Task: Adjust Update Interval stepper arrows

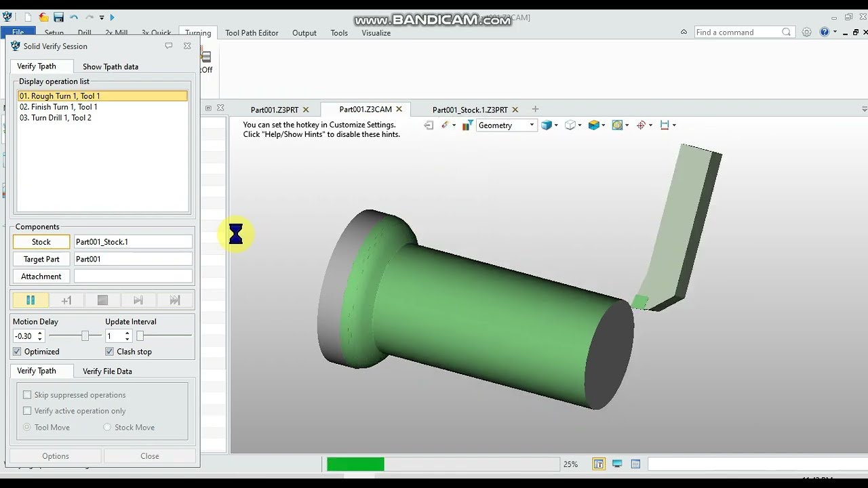Action: 127,336
